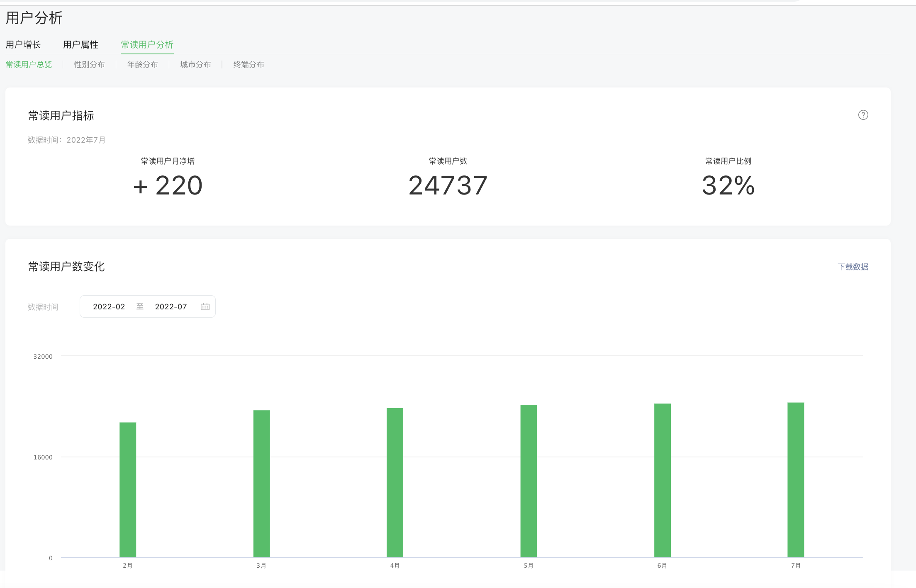Screen dimensions: 916x588
Task: Switch to 用户属性 tab
Action: click(80, 44)
